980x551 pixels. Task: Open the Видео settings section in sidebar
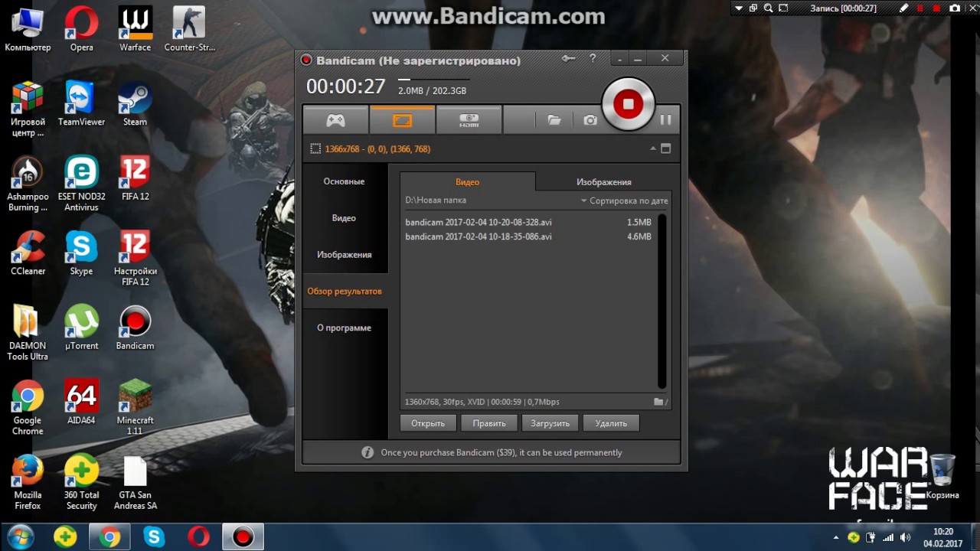[344, 218]
